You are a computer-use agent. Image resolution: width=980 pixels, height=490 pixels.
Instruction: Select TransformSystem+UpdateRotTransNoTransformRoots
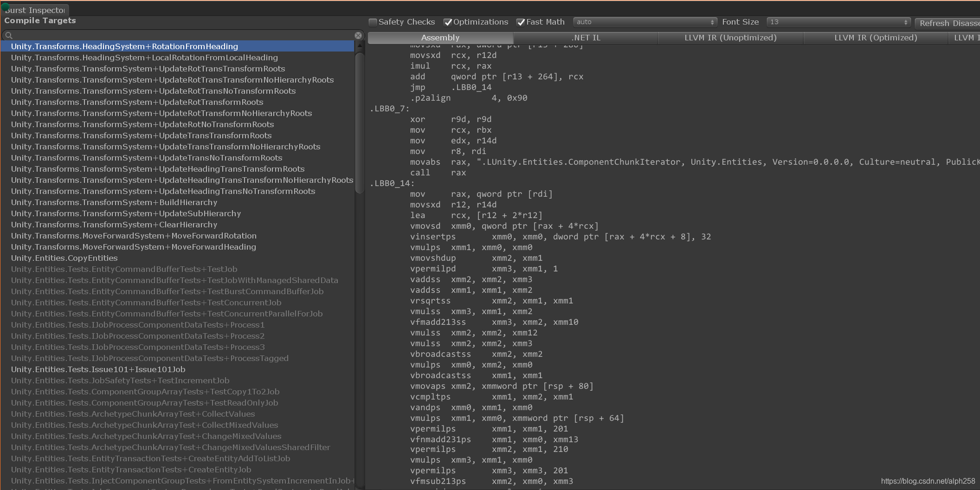pos(177,91)
